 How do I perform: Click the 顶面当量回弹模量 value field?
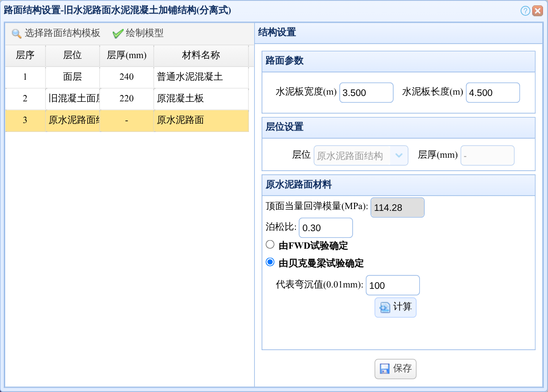point(397,207)
